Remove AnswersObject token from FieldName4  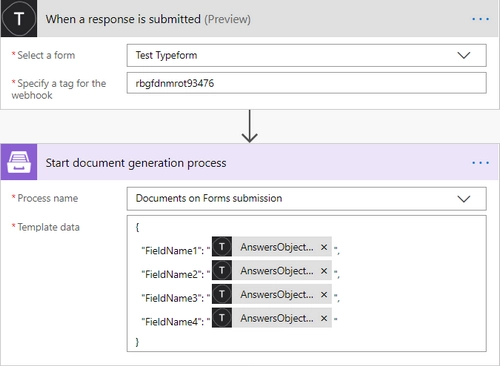[x=324, y=318]
